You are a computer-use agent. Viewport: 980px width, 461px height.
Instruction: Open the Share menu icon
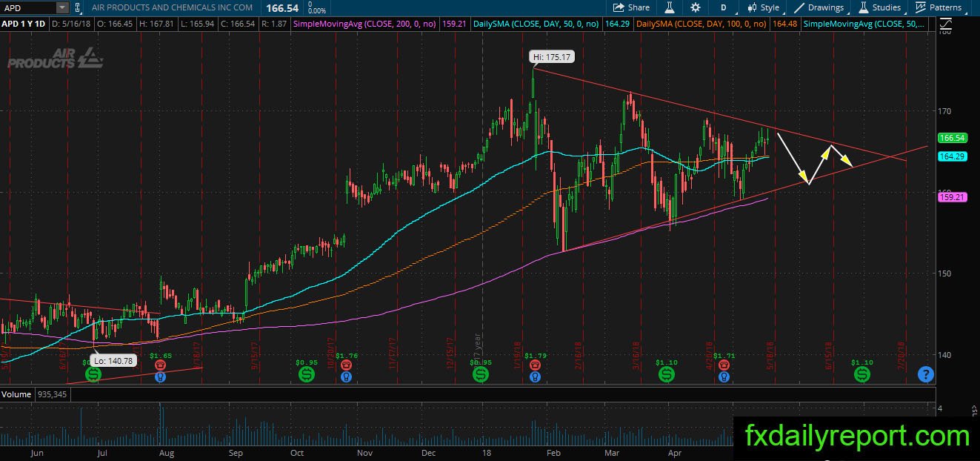[x=619, y=7]
